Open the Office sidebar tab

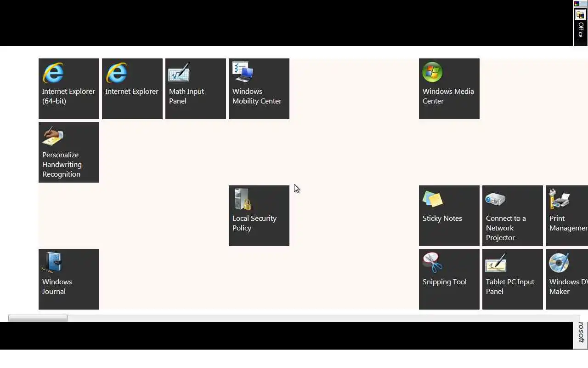point(580,27)
